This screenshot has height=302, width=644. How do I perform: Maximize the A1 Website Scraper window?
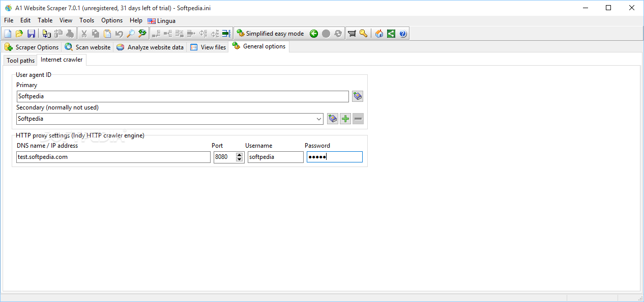[x=608, y=8]
